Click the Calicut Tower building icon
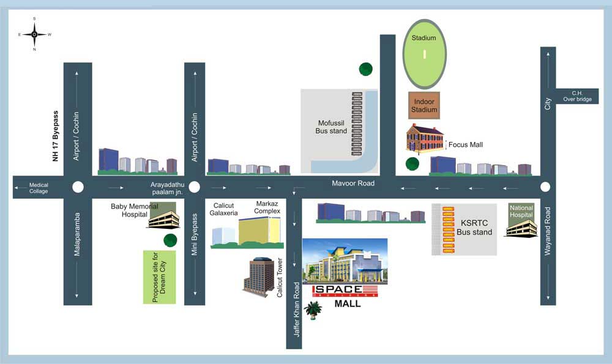 point(259,276)
